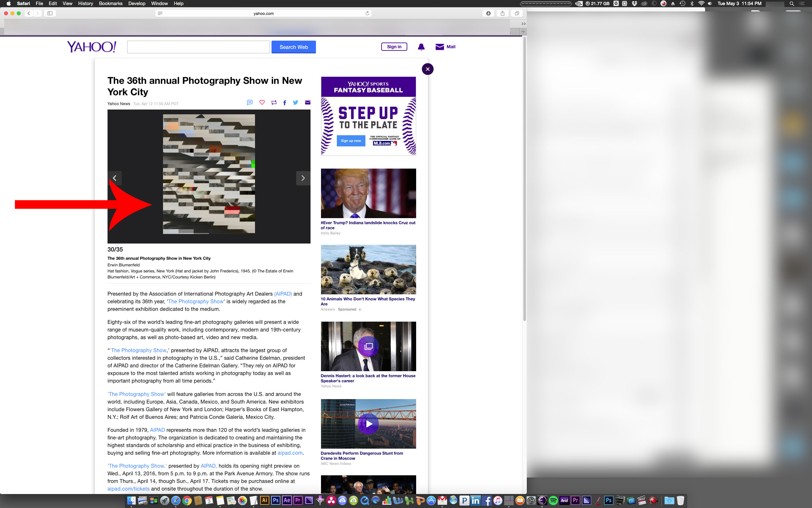Open Yahoo notifications bell

click(x=421, y=47)
